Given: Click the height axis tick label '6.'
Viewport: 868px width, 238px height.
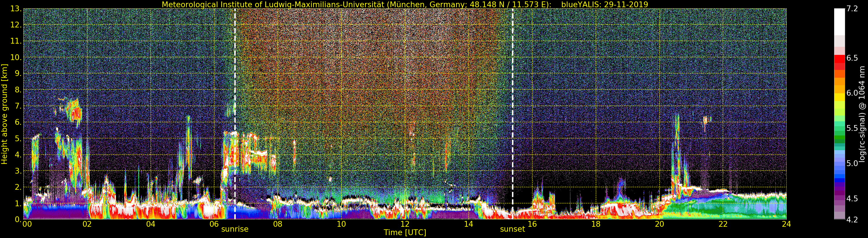Looking at the screenshot, I should click(18, 122).
